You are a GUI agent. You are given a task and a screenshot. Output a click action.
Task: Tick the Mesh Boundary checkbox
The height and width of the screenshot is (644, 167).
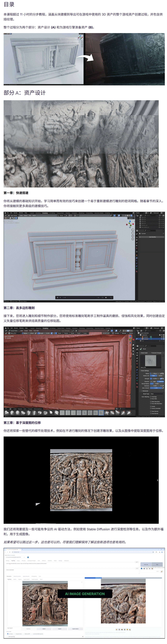(151, 402)
